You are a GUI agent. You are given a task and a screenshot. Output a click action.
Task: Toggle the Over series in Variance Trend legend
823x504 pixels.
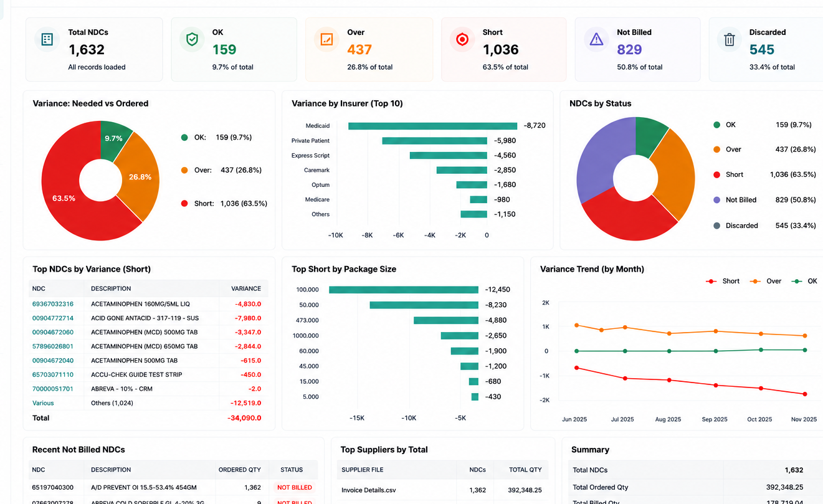pyautogui.click(x=766, y=282)
